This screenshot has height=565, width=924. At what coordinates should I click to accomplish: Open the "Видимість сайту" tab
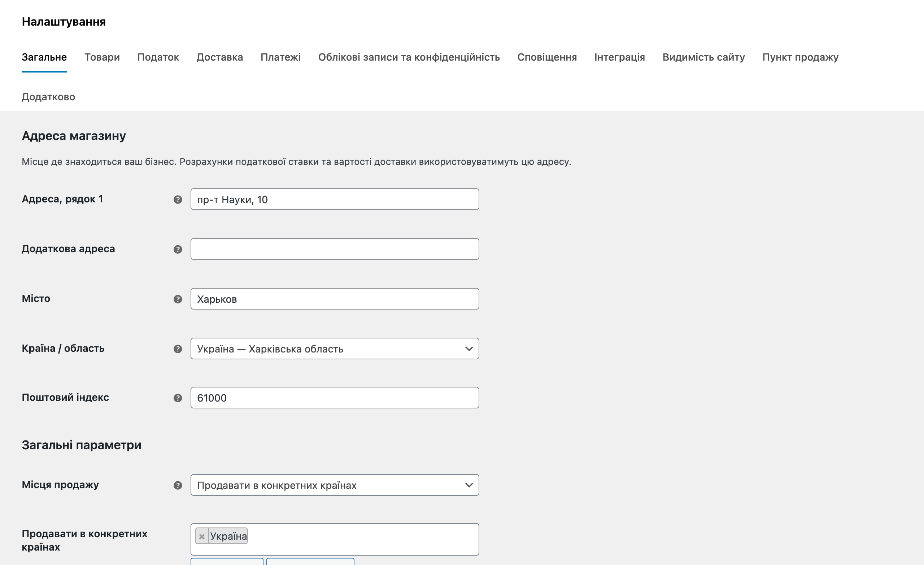pyautogui.click(x=704, y=57)
